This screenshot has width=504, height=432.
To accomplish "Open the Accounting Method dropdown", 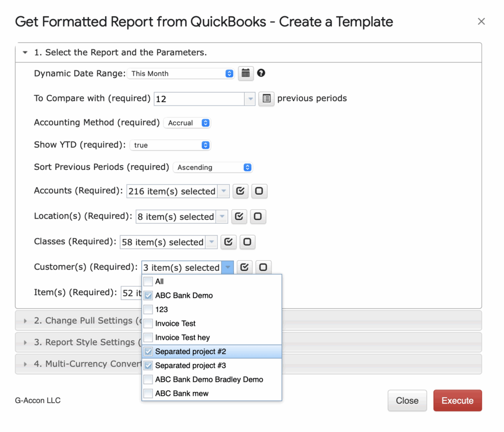I will (187, 123).
